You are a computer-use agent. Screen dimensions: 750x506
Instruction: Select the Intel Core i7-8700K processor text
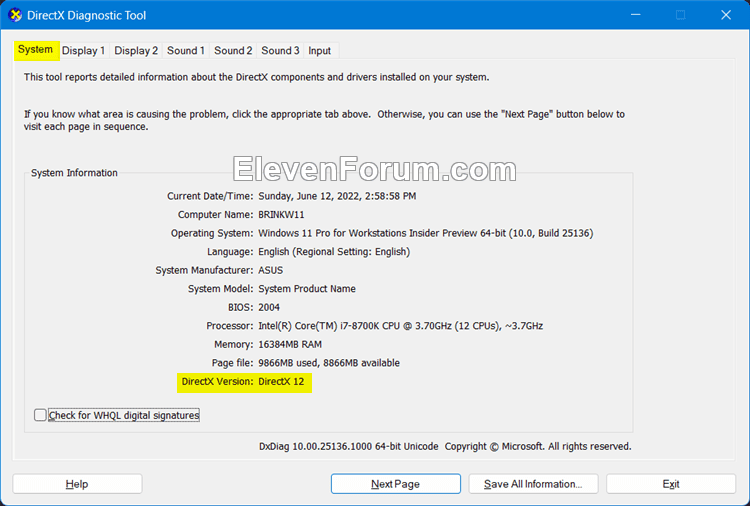401,326
